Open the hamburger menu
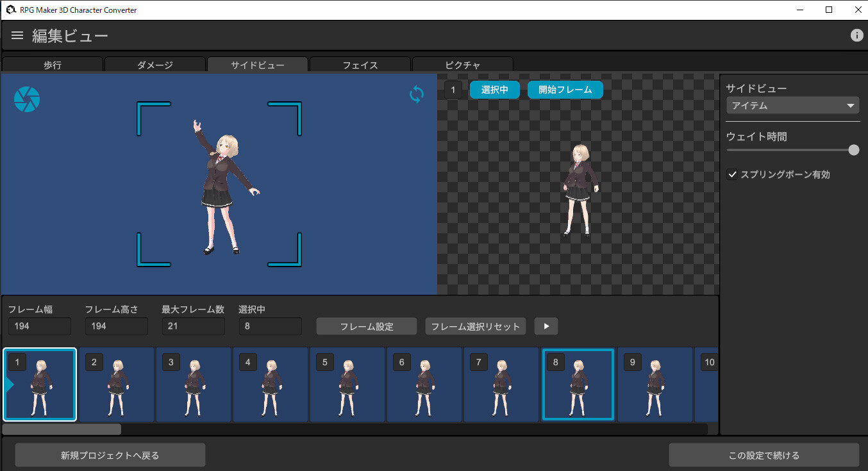 (17, 35)
